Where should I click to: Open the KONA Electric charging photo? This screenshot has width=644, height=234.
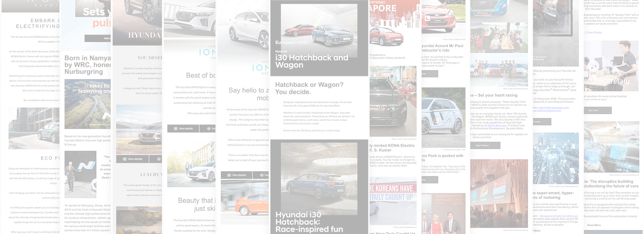[393, 101]
